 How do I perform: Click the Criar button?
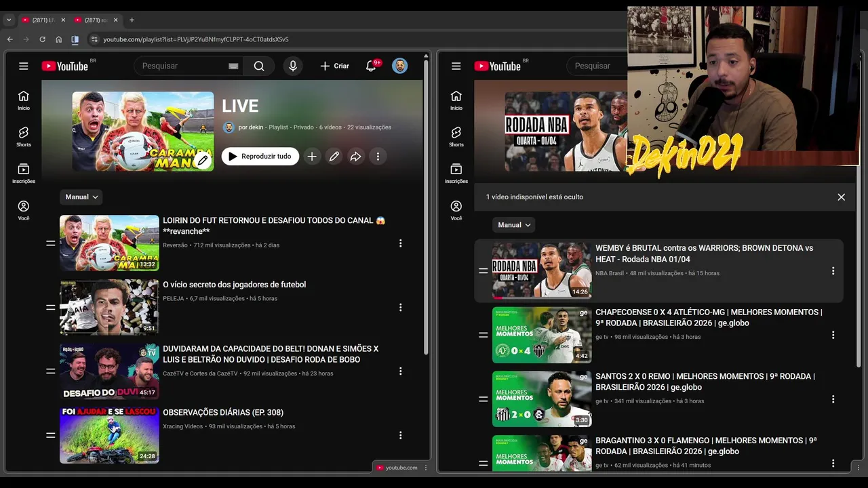[x=335, y=66]
